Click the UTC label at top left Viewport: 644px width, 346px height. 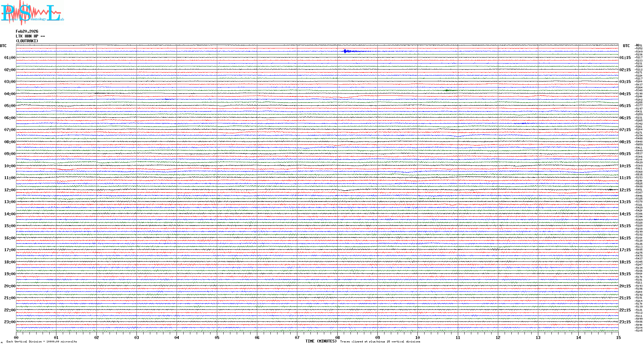tap(3, 46)
